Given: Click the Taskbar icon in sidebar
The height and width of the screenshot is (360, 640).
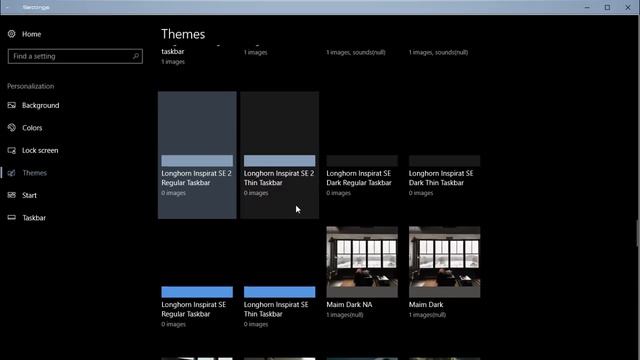Looking at the screenshot, I should (11, 218).
